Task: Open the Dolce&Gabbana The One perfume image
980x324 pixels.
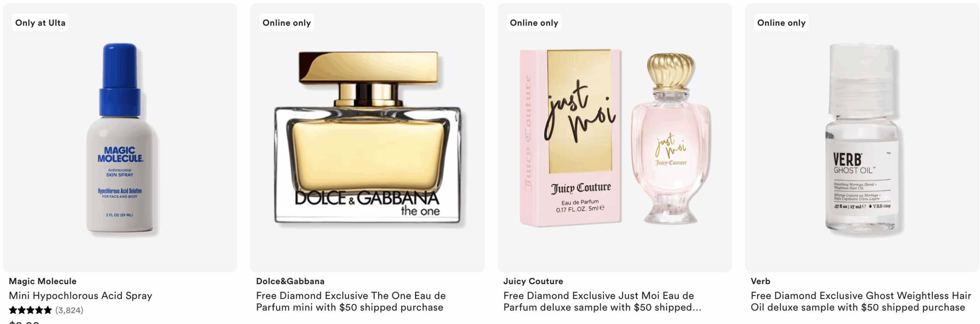Action: click(367, 138)
